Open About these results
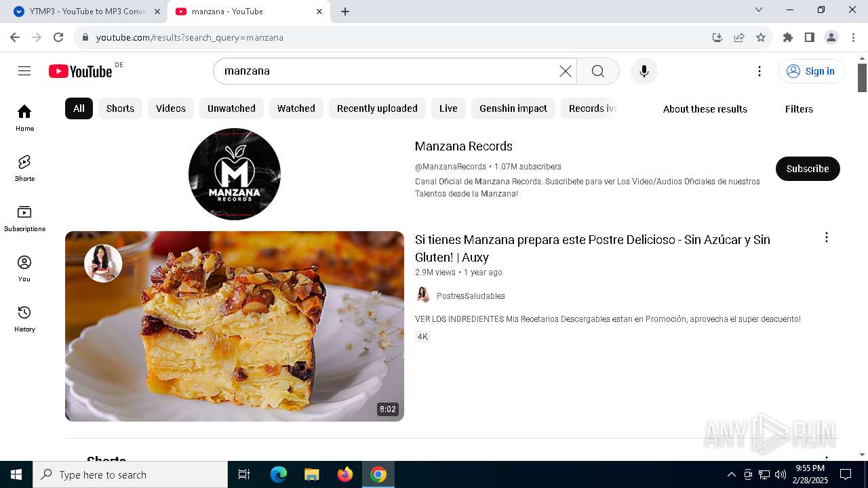Viewport: 868px width, 488px height. click(705, 109)
